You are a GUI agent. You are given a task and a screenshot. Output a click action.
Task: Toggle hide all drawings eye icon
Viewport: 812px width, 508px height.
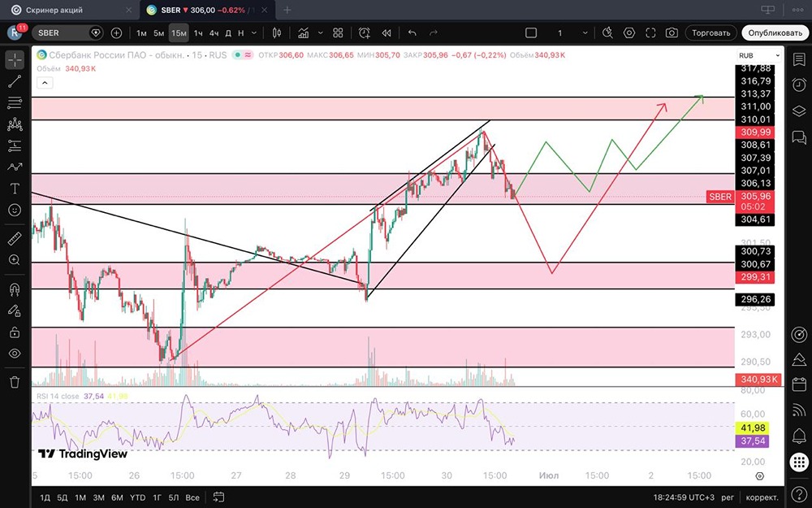point(15,354)
